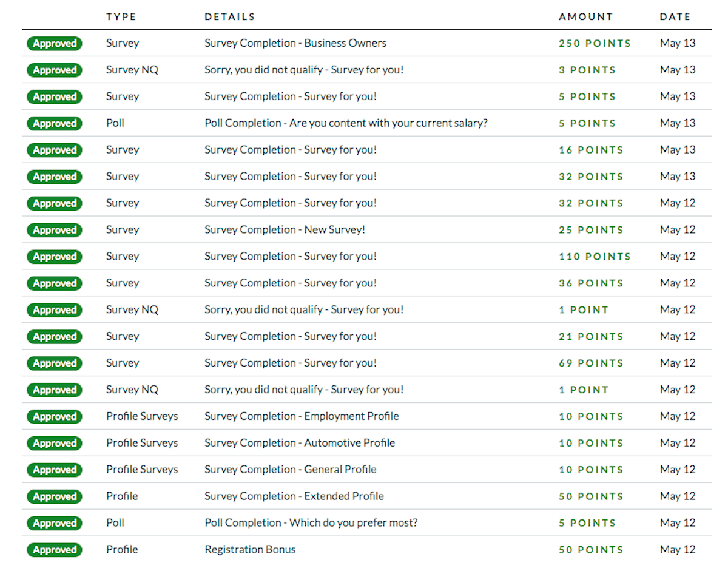Sort entries by the DATE column header

tap(675, 16)
